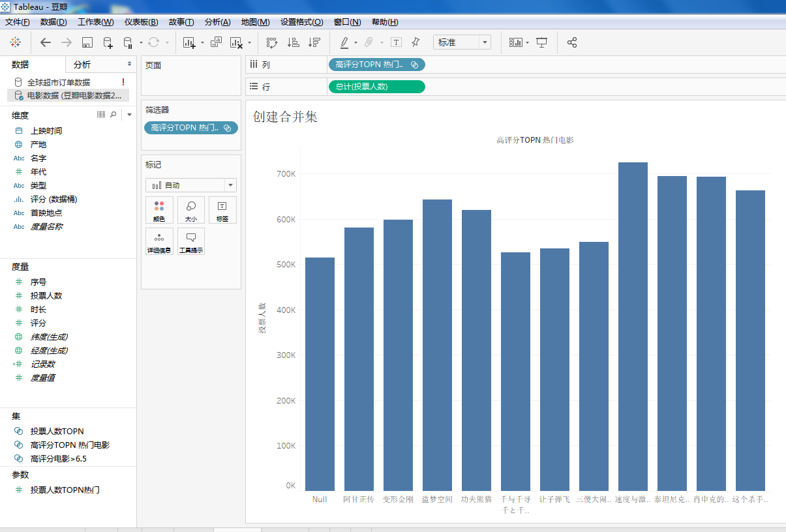Screen dimensions: 786x532
Task: Select the 速度与激情 bar in chart
Action: 633,326
